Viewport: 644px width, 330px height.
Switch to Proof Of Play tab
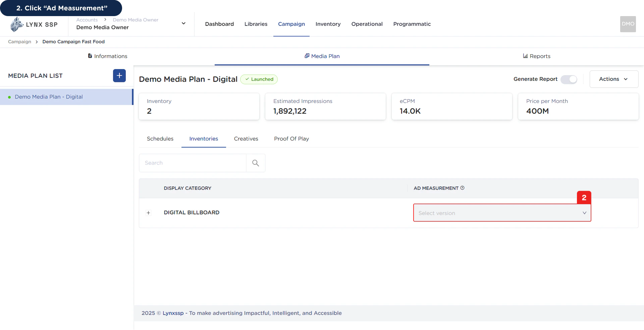coord(291,139)
